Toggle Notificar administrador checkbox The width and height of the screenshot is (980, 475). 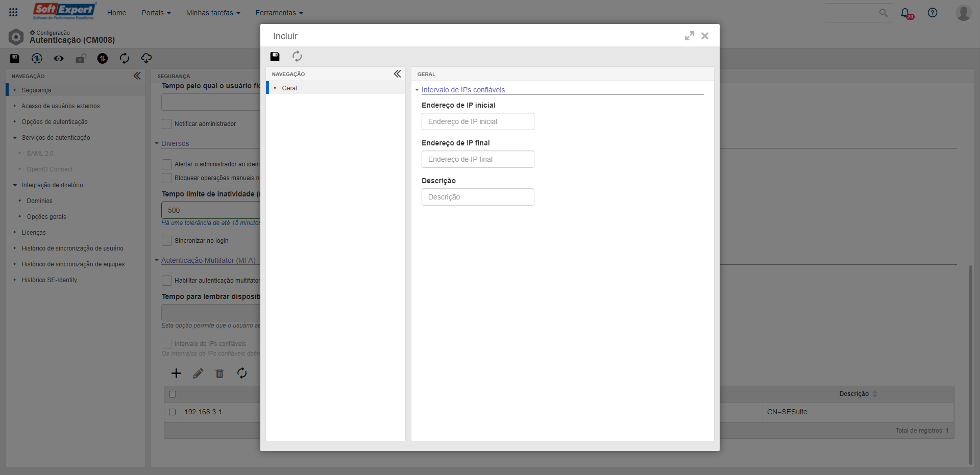tap(167, 124)
